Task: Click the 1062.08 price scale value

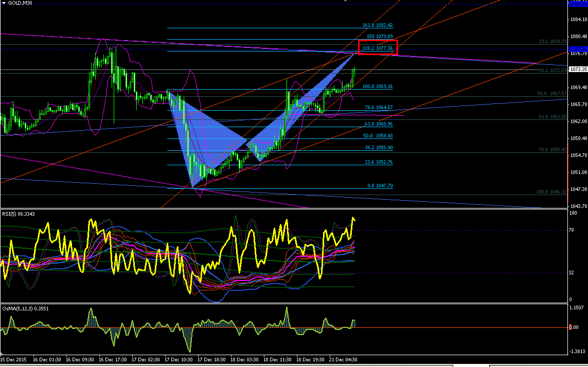Action: [x=579, y=121]
